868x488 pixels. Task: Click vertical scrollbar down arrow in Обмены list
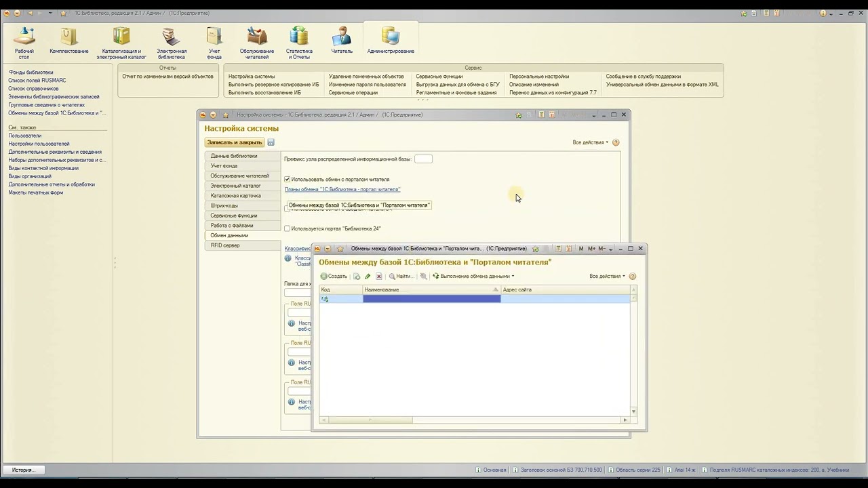coord(634,411)
